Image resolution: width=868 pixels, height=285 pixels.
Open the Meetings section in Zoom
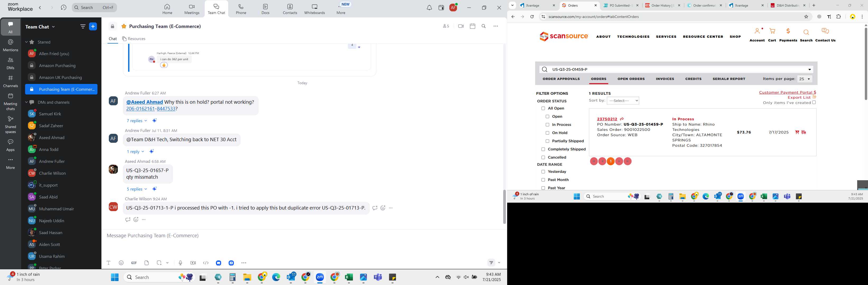pyautogui.click(x=192, y=9)
